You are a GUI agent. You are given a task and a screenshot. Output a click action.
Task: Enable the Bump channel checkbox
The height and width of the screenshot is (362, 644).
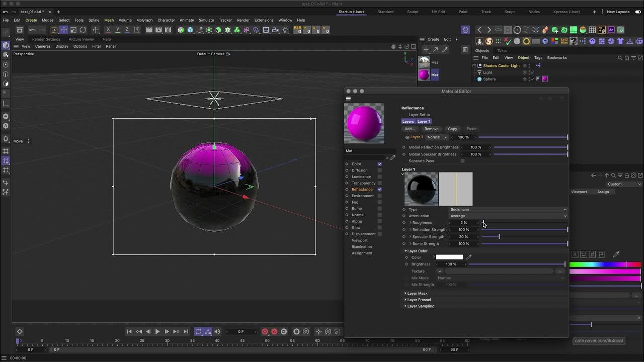tap(379, 209)
